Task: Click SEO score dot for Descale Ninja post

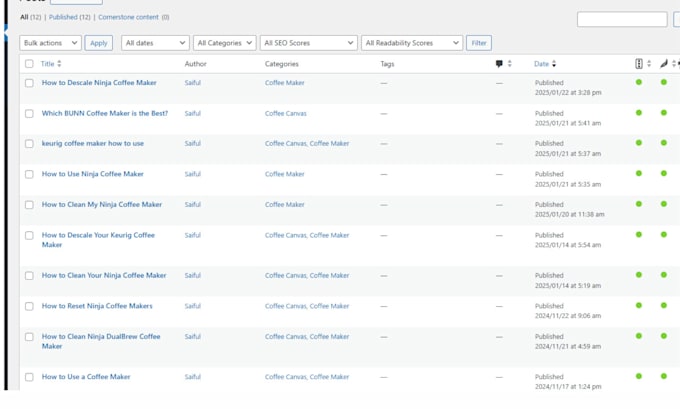Action: coord(639,82)
